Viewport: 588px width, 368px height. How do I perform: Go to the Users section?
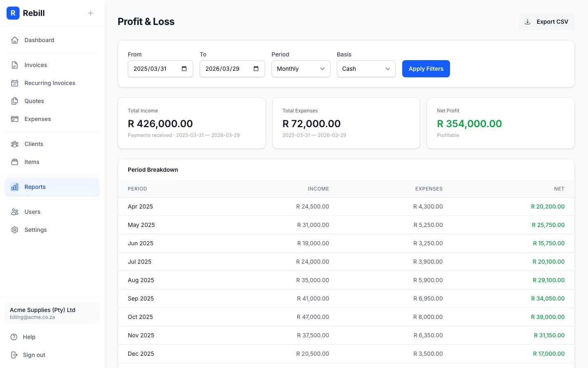(x=32, y=212)
